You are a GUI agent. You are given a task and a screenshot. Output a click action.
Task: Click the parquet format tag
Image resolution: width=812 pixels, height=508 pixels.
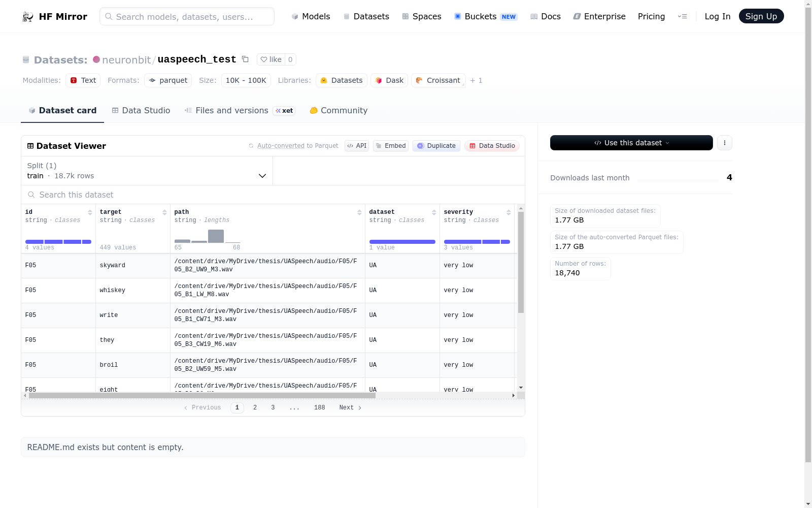click(x=168, y=80)
